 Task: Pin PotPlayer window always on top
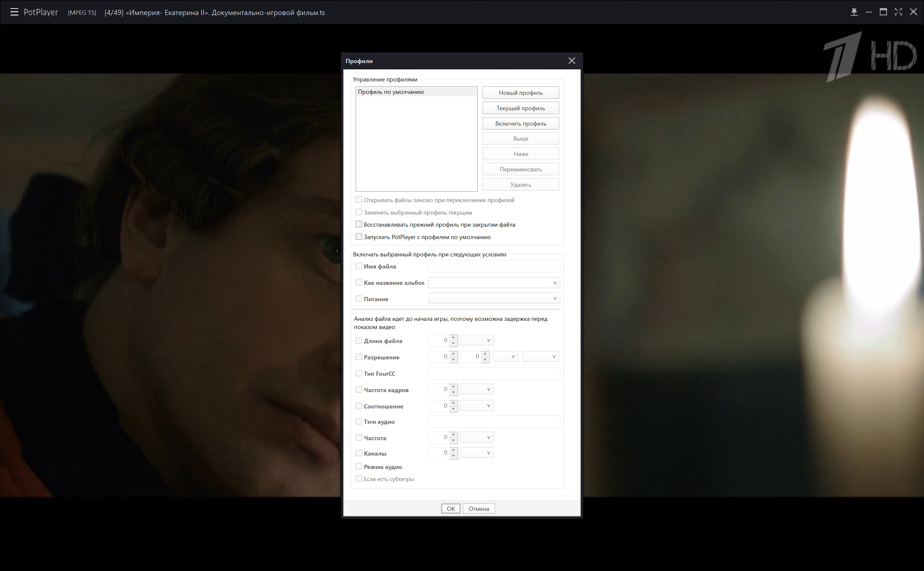click(854, 12)
